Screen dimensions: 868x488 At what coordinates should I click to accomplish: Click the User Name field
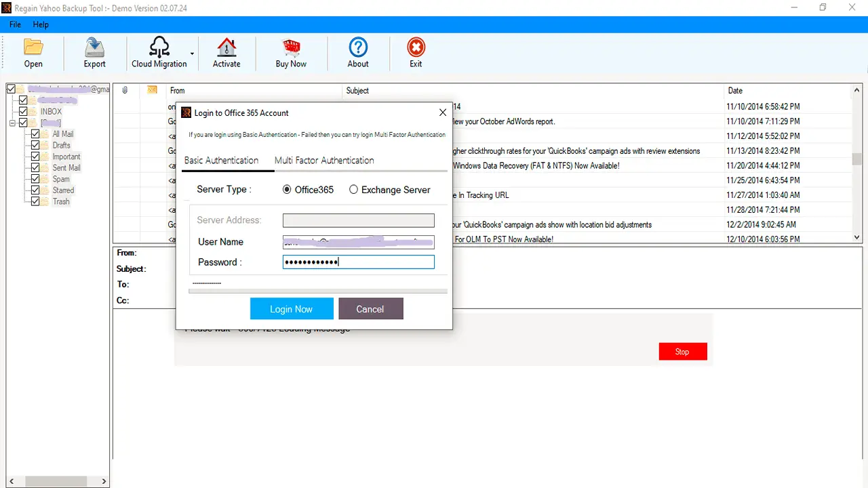coord(358,242)
